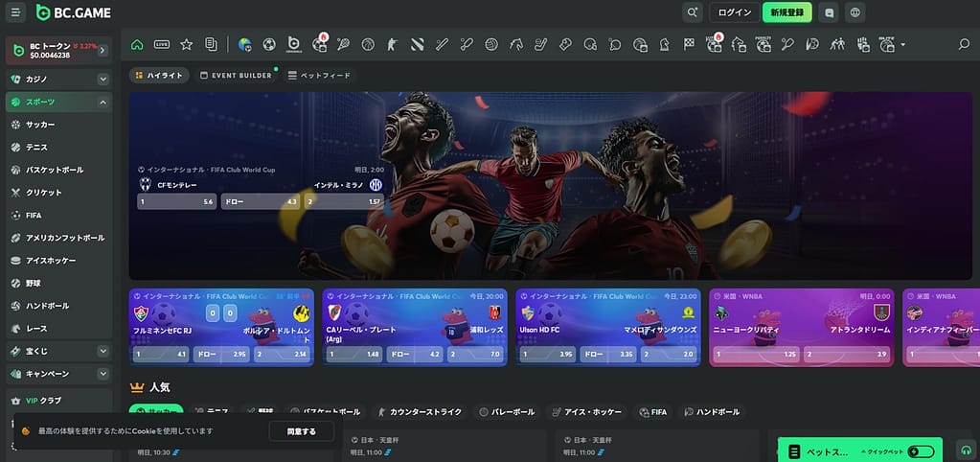Select the カウンターストライク popular filter
The image size is (980, 462).
[420, 412]
